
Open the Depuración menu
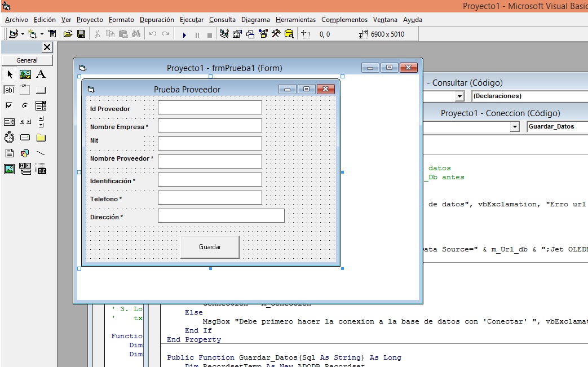pyautogui.click(x=157, y=20)
